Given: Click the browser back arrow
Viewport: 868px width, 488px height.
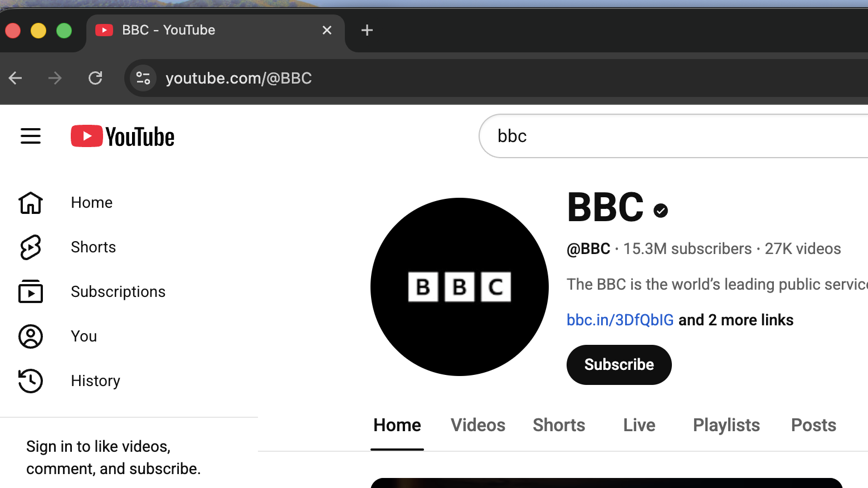Looking at the screenshot, I should click(15, 78).
